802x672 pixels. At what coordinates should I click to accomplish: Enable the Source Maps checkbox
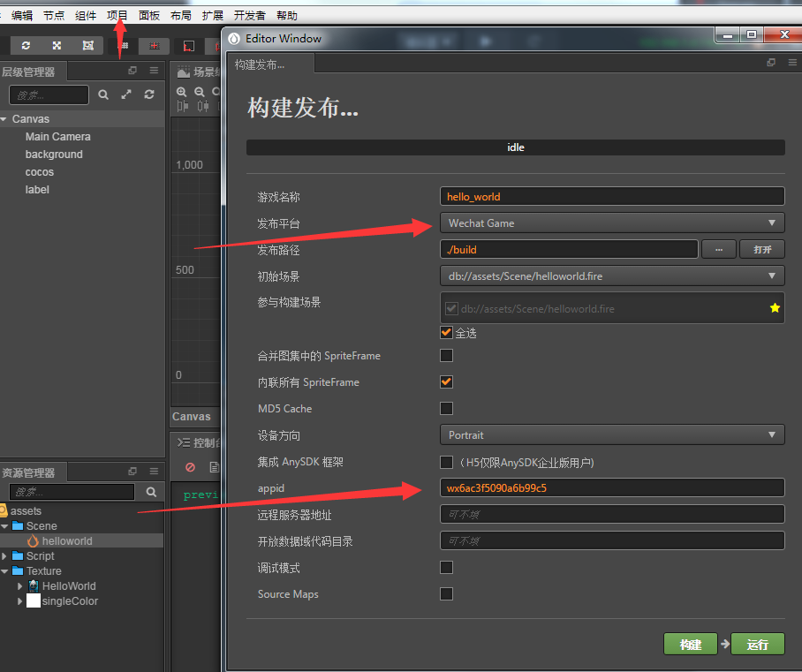(x=447, y=594)
